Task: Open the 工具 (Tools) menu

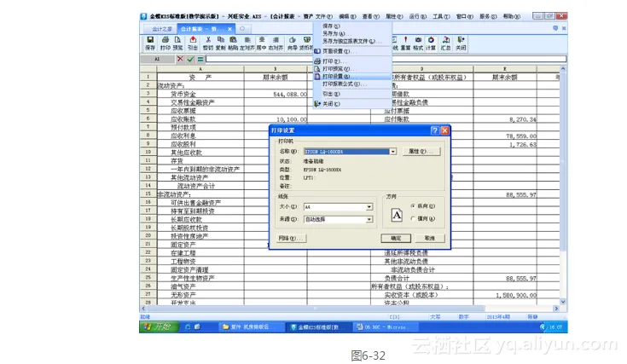Action: pos(441,16)
